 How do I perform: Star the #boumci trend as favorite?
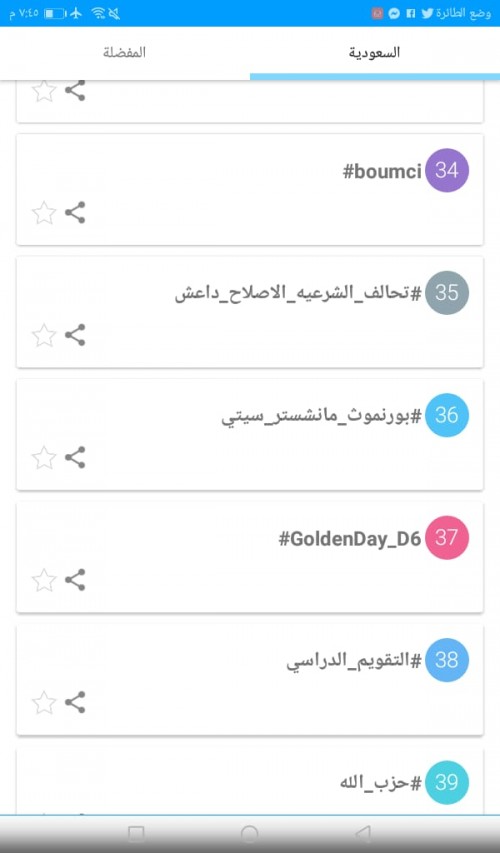tap(44, 213)
